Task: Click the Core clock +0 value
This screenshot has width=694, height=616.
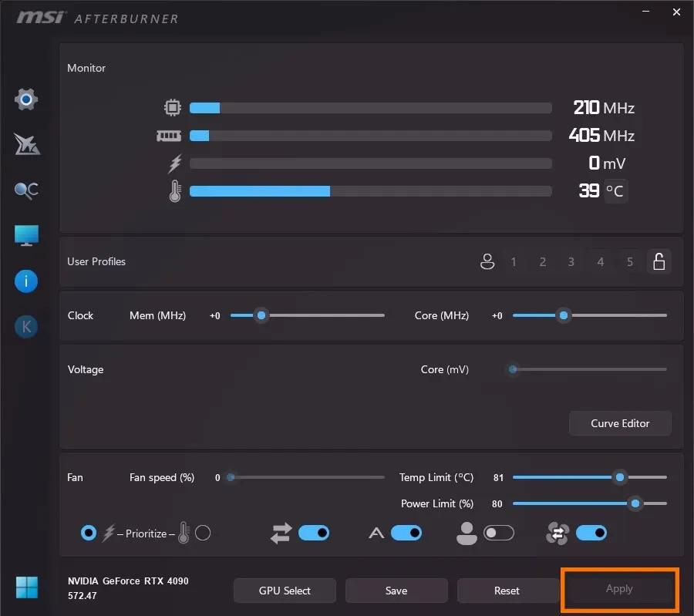Action: [497, 315]
